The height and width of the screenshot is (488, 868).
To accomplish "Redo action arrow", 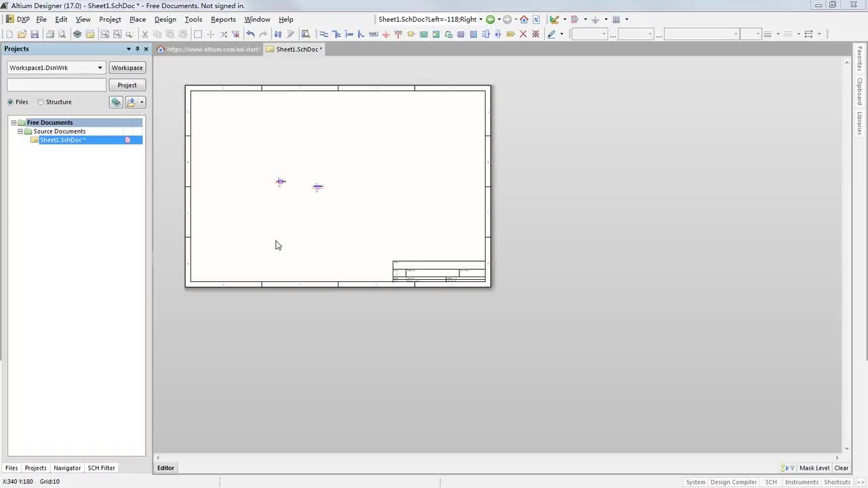I will (263, 34).
